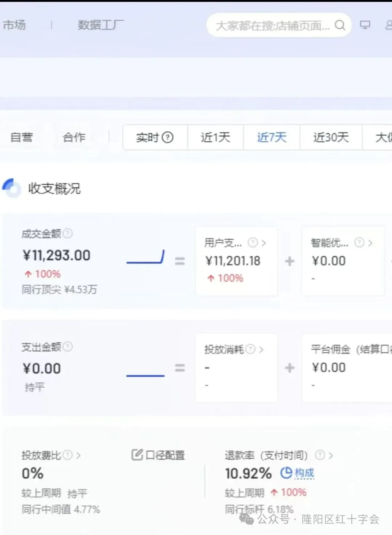Click the 构成 pie chart icon
Image resolution: width=392 pixels, height=535 pixels.
coord(286,473)
